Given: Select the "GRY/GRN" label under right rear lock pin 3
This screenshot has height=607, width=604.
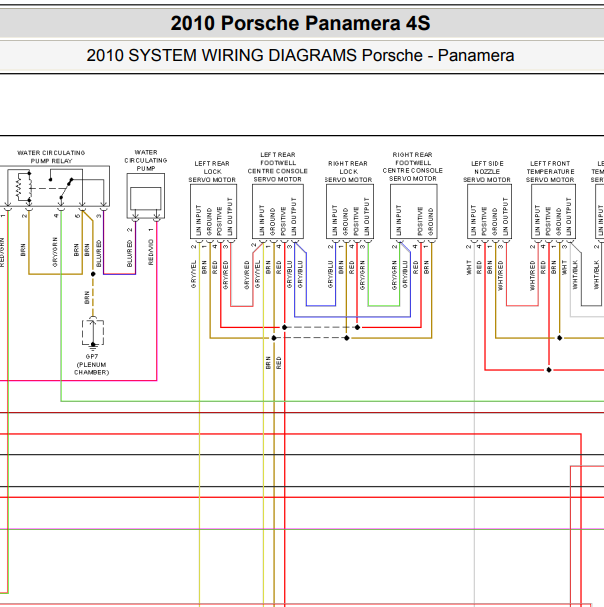Looking at the screenshot, I should click(362, 275).
